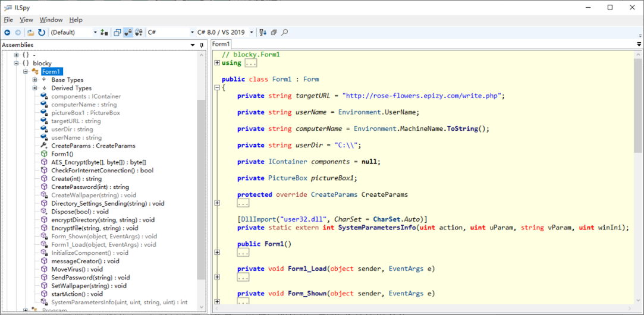Screen dimensions: 644x315
Task: Click the IContainer type link in code
Action: coord(287,162)
